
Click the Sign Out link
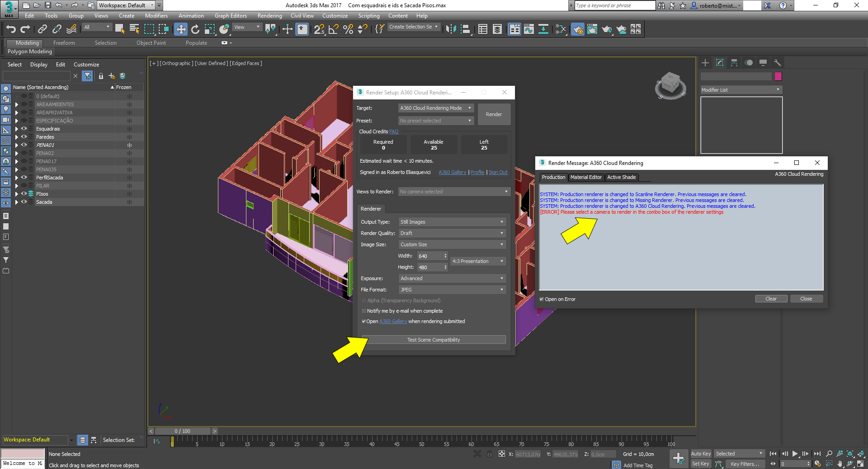point(498,172)
